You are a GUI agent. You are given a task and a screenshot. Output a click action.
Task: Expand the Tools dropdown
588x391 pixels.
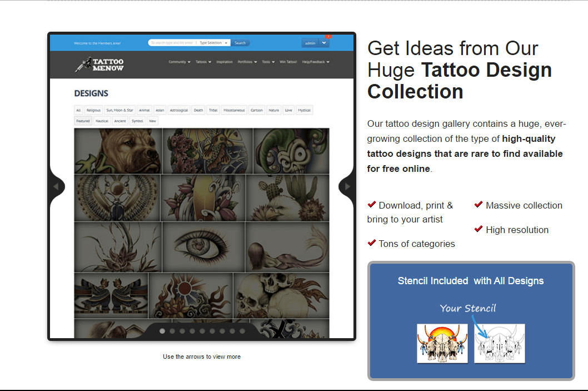tap(268, 62)
